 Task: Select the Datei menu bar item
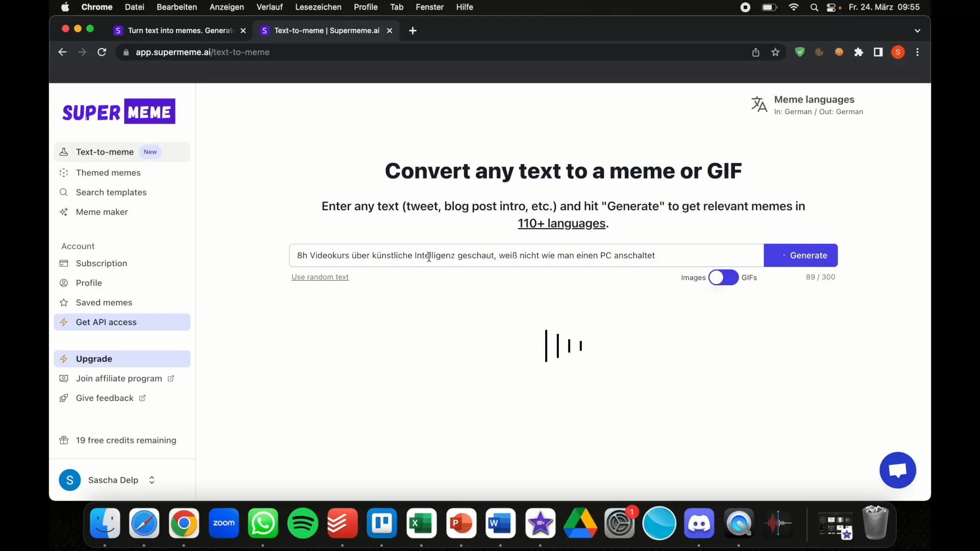[135, 7]
